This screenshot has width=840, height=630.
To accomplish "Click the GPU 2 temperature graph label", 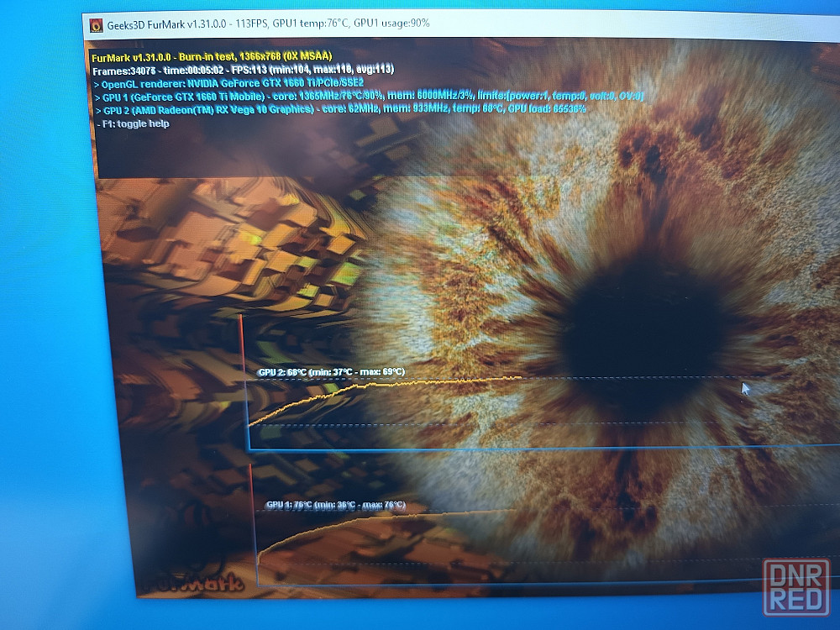I will pos(331,371).
